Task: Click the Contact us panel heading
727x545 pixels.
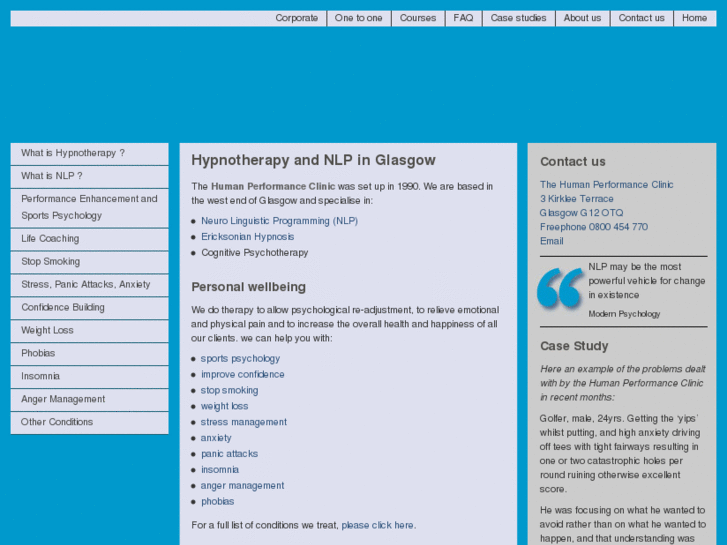Action: 573,161
